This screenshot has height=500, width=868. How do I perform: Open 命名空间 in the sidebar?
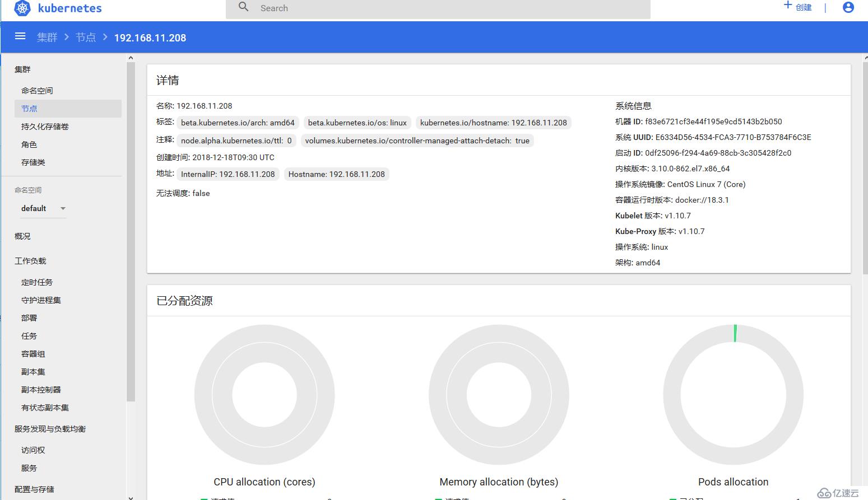point(37,91)
